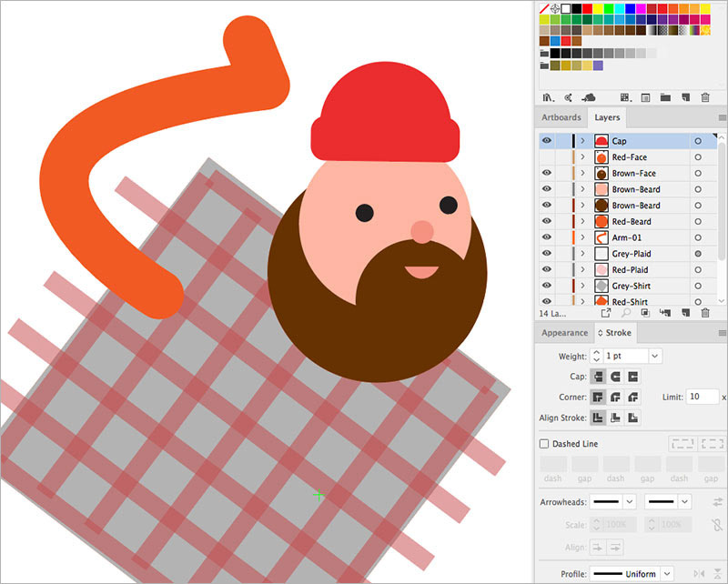The height and width of the screenshot is (584, 728).
Task: Show the hidden Red-Face layer
Action: click(x=547, y=156)
